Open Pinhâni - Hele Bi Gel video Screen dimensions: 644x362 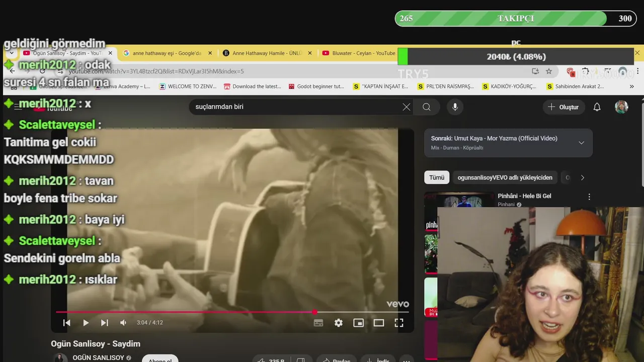[x=524, y=196]
